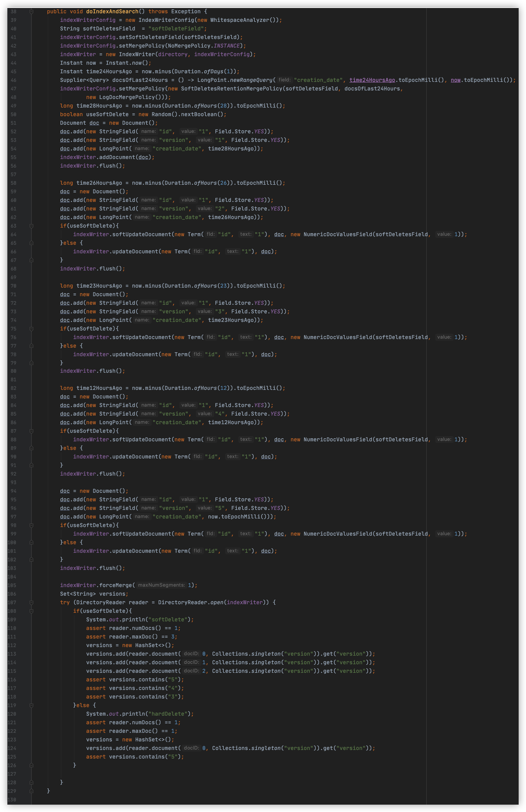Click the maxNumSegments parameter hint
Viewport: 526px width, 812px height.
pos(162,585)
